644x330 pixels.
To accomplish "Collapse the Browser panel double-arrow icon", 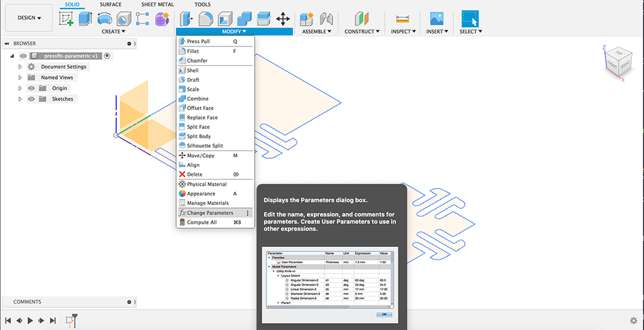I will [x=7, y=43].
